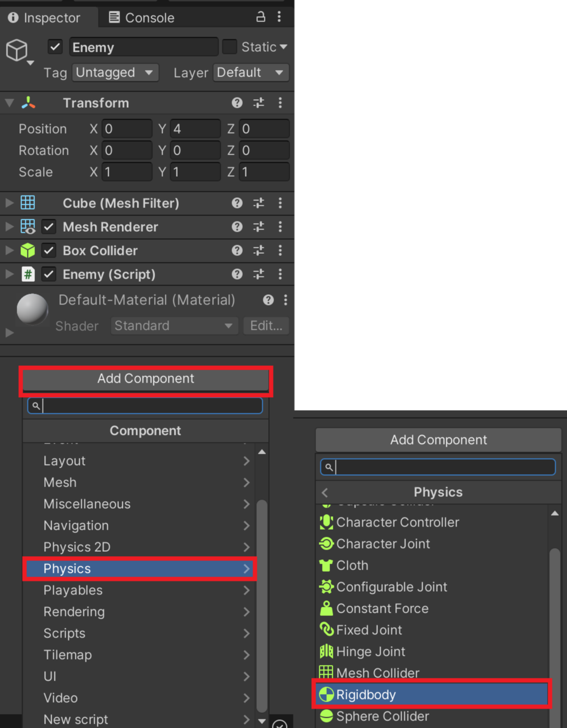This screenshot has height=728, width=567.
Task: Open Transform component three-dot menu
Action: point(280,102)
